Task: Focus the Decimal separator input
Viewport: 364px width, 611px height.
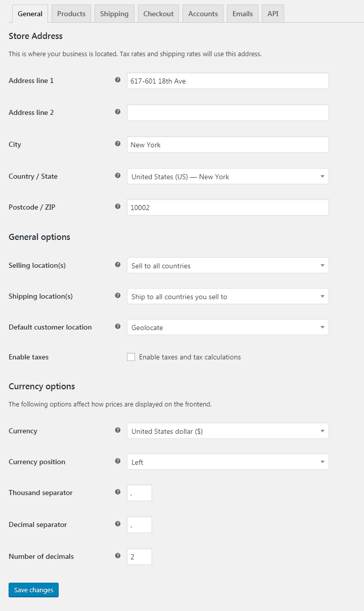Action: (139, 524)
